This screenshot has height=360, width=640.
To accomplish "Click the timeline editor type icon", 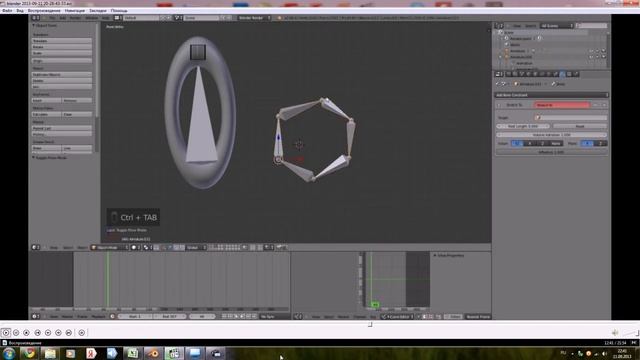I will [x=36, y=317].
